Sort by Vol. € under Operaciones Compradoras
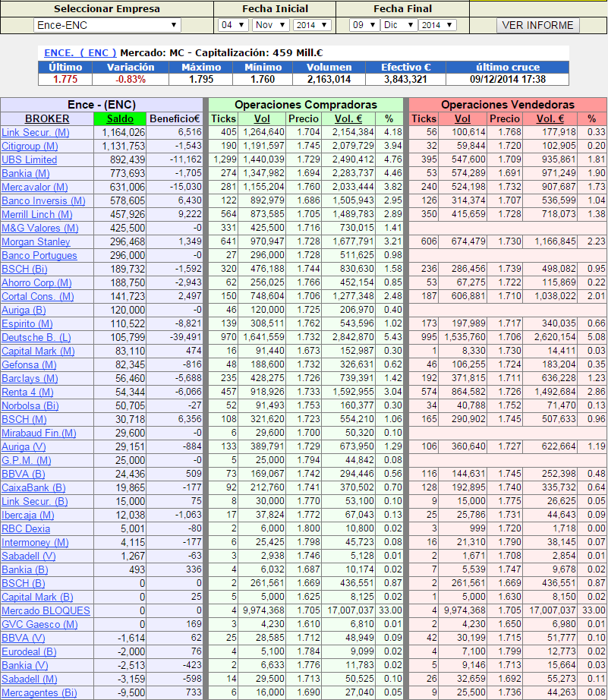Image resolution: width=608 pixels, height=700 pixels. (348, 118)
